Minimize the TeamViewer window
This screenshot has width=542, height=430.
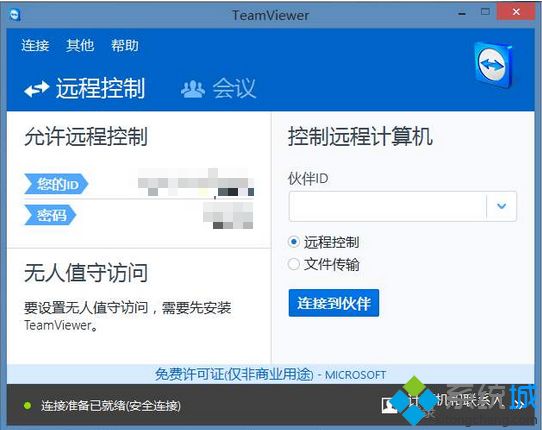point(462,13)
